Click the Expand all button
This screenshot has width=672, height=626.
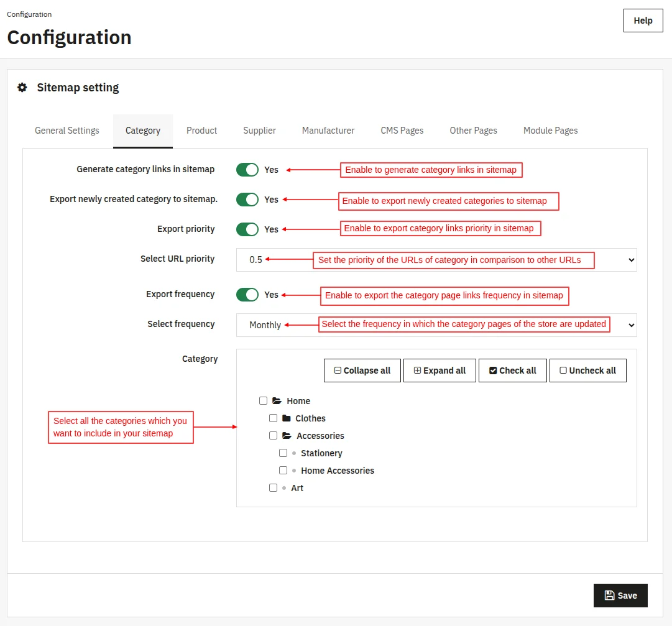440,371
